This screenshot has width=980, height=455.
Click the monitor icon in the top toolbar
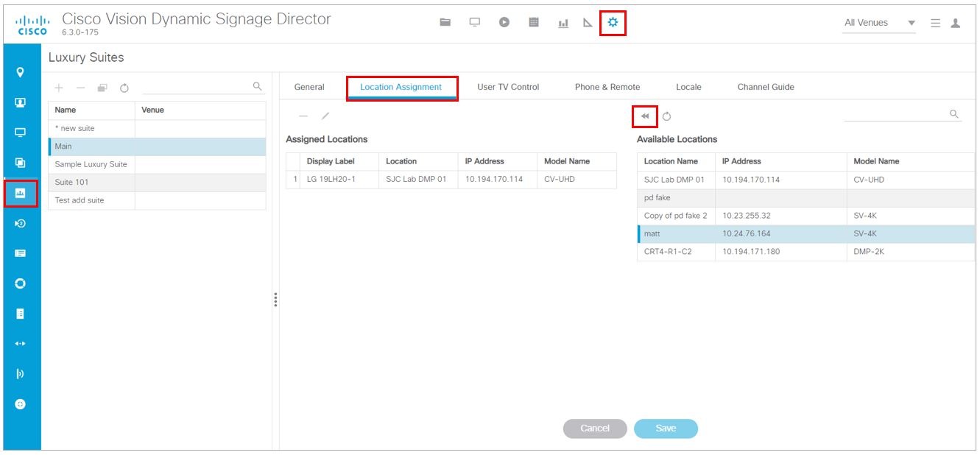[475, 22]
